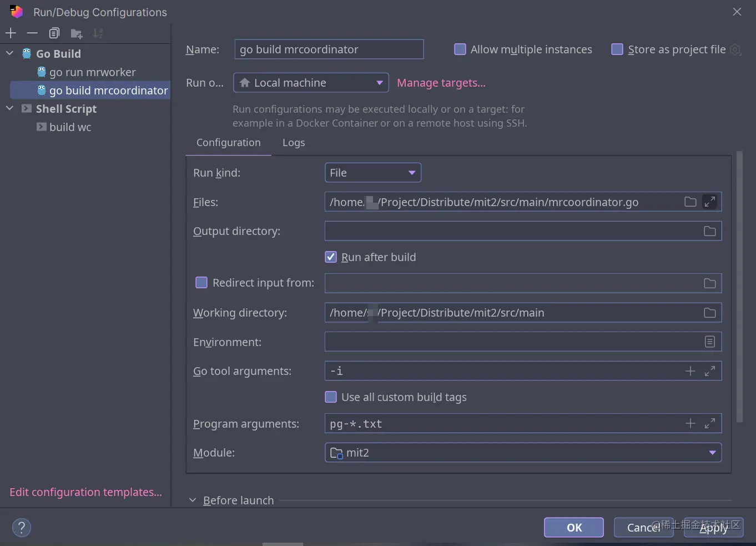Enable Store as project file

[x=617, y=49]
